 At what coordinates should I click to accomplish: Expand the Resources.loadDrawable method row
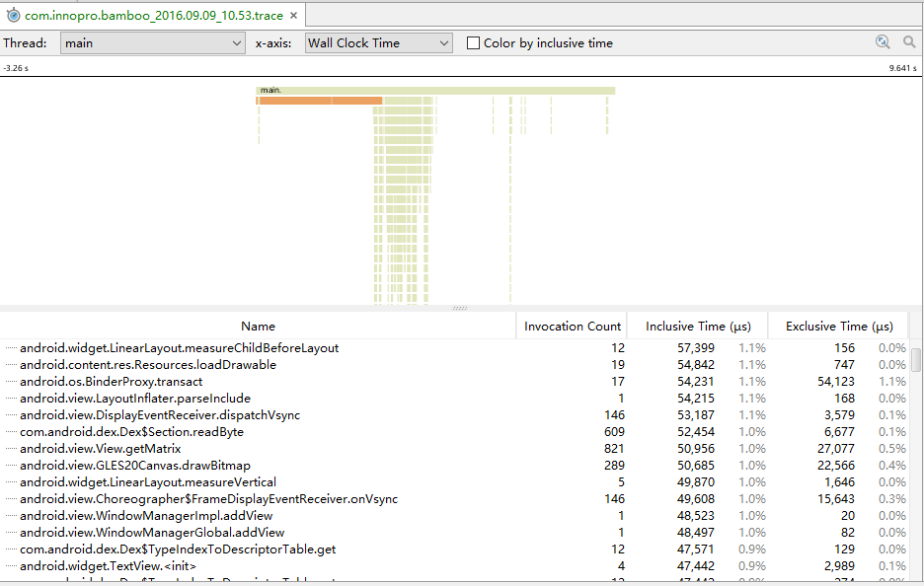(9, 364)
